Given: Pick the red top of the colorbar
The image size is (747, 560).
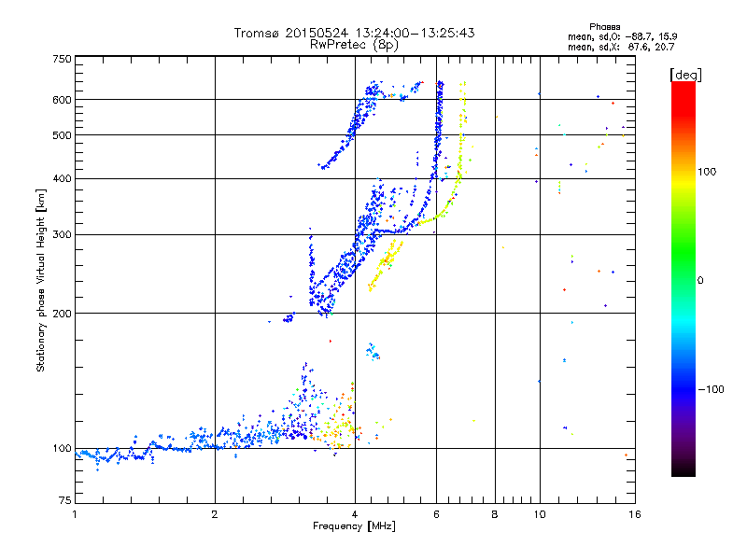Looking at the screenshot, I should (683, 86).
